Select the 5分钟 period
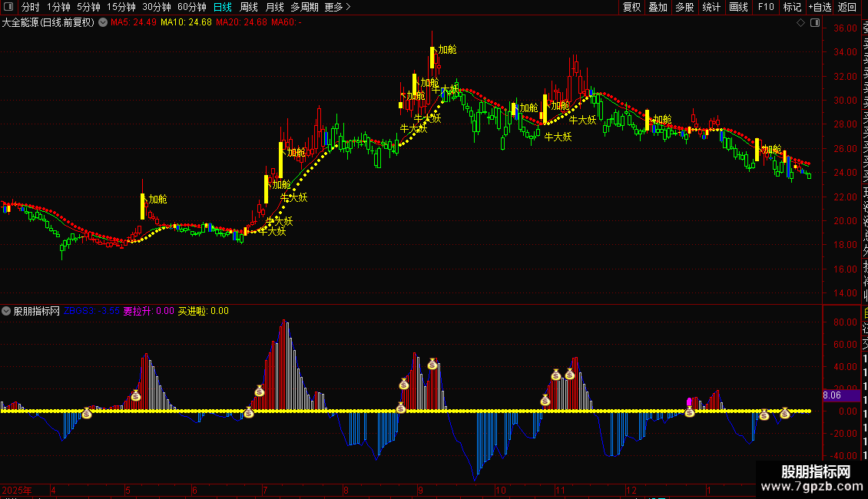 pos(88,7)
